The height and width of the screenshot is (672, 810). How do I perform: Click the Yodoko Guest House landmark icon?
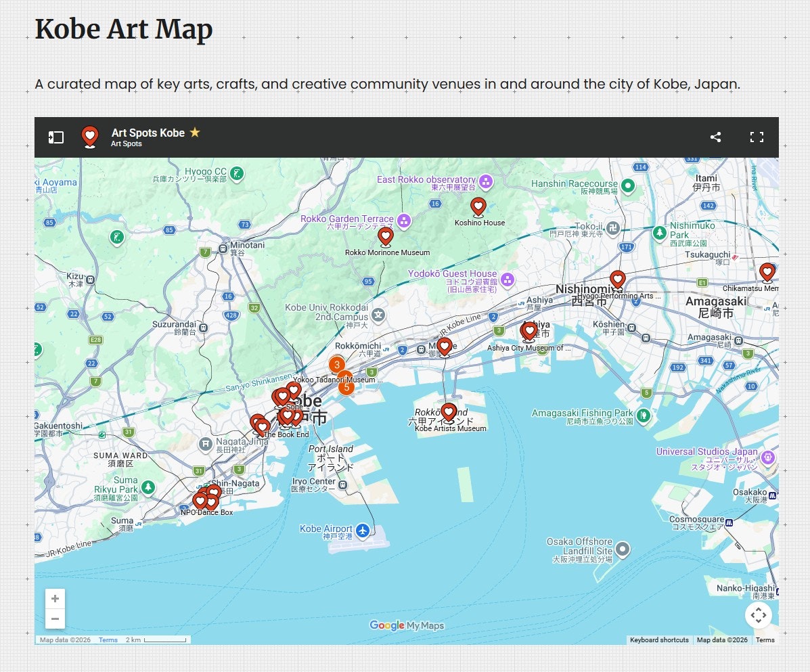[508, 280]
